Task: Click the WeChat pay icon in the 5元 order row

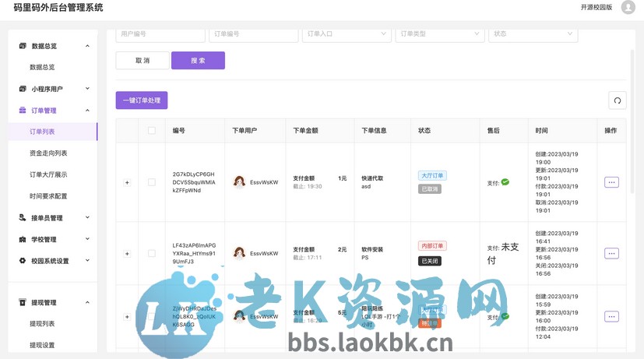Action: [x=505, y=316]
